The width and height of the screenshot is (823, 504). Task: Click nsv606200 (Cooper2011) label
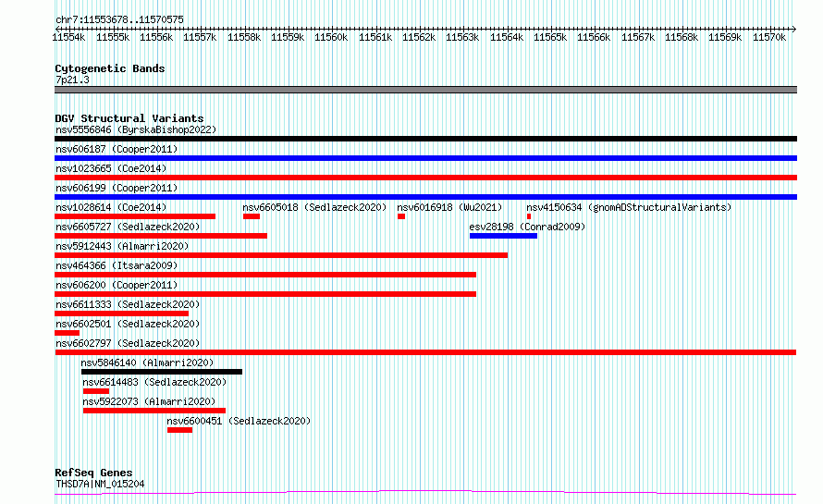click(x=117, y=285)
